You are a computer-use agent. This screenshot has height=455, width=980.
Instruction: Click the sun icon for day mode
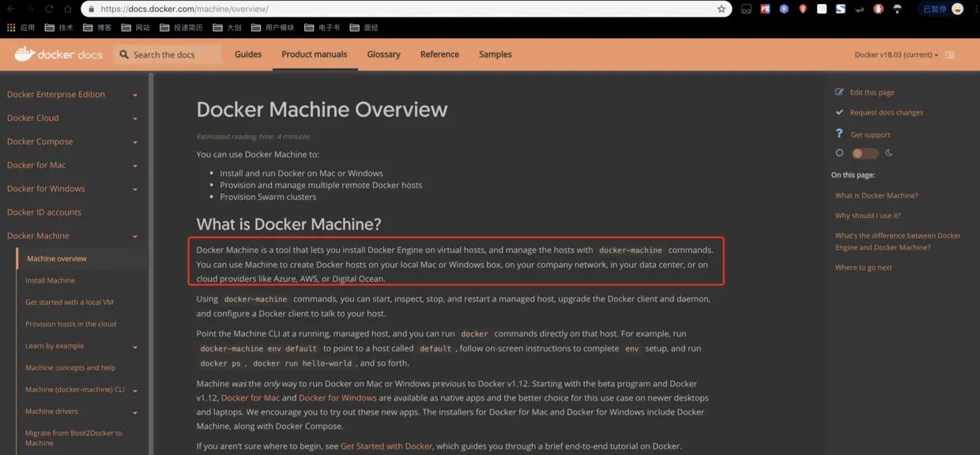coord(839,153)
